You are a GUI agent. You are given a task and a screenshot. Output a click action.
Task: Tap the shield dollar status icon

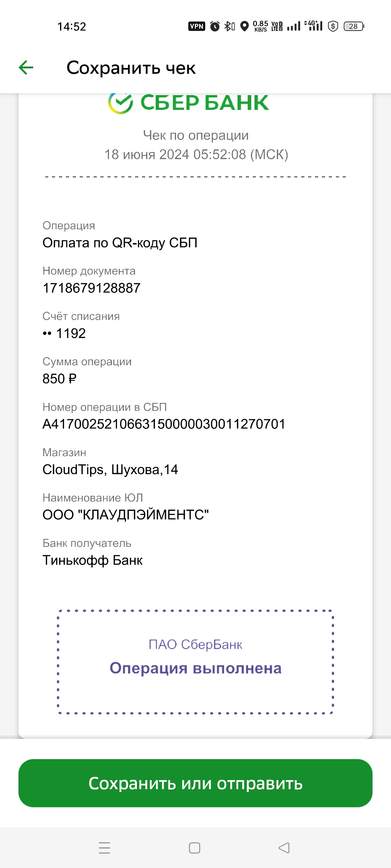click(x=333, y=26)
